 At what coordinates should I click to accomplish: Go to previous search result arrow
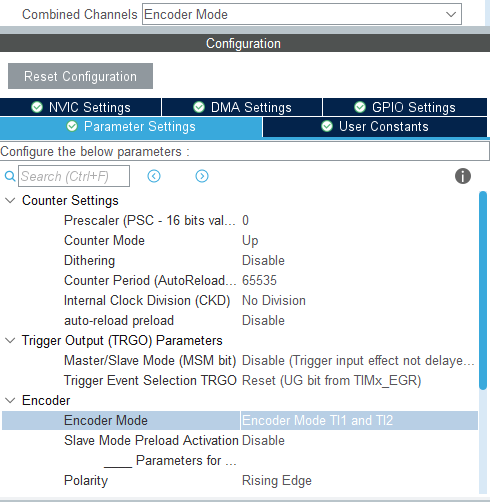[x=154, y=176]
